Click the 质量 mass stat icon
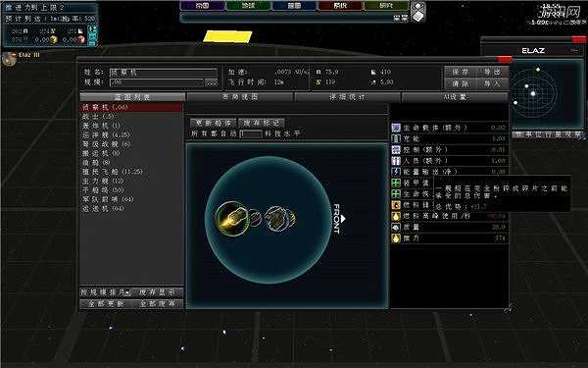The width and height of the screenshot is (588, 368). click(x=396, y=228)
